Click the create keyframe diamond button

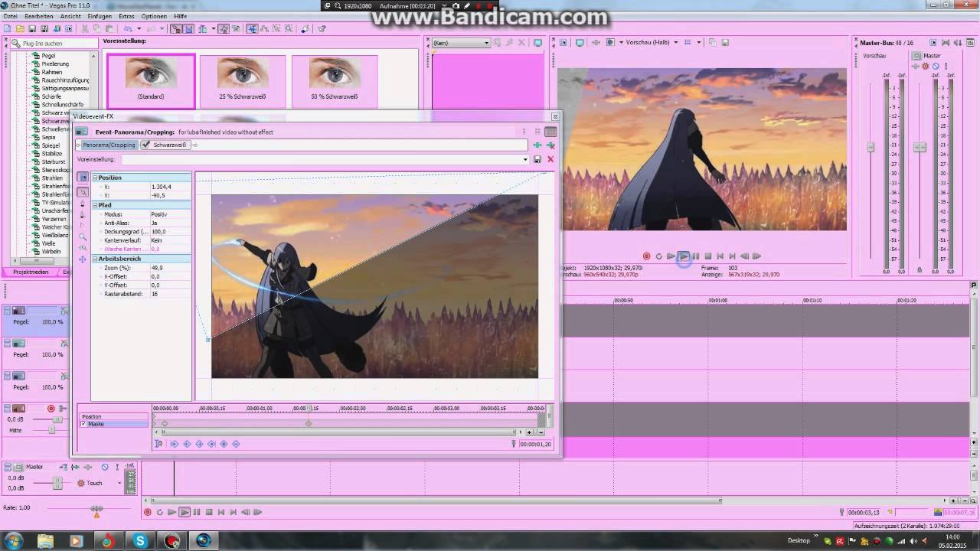tap(224, 444)
